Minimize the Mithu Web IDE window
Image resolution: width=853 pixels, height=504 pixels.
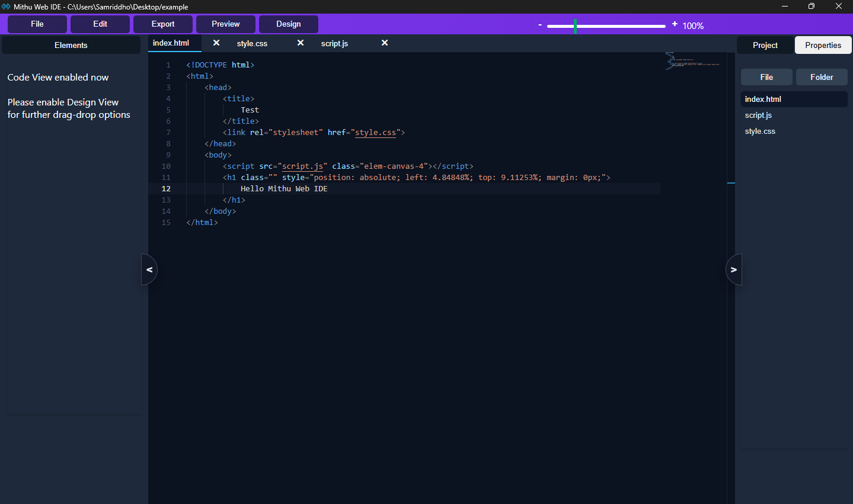784,7
